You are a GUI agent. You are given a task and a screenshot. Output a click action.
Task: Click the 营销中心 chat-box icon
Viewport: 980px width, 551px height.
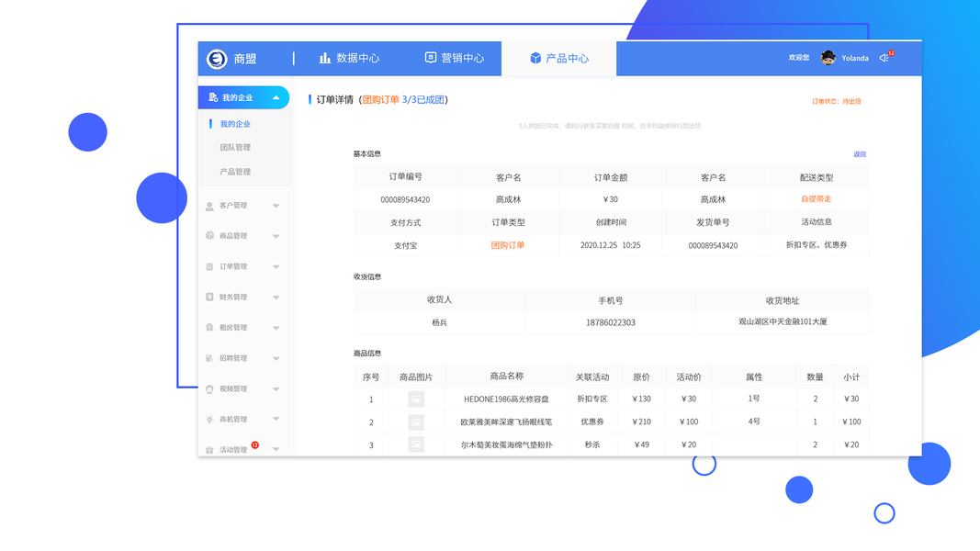[431, 58]
